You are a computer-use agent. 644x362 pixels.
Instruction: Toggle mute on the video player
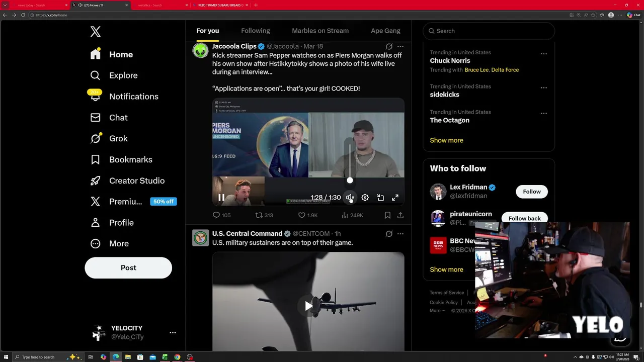[x=350, y=198]
